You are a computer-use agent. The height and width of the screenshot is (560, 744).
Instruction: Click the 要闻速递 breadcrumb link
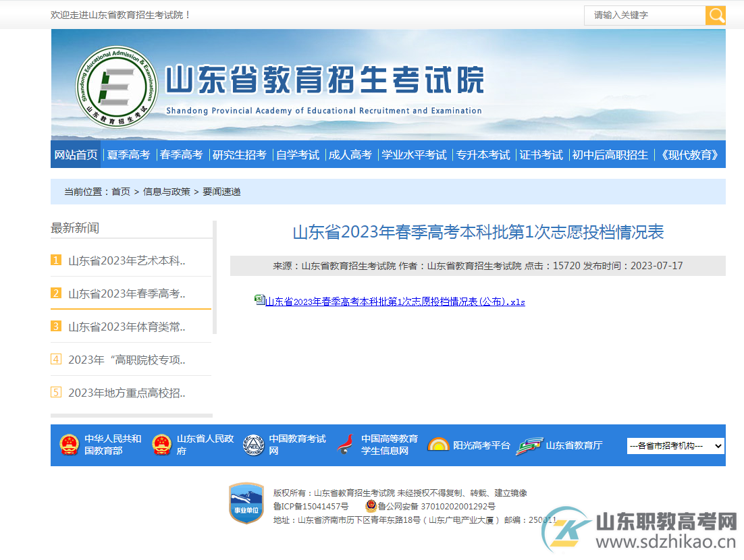221,192
